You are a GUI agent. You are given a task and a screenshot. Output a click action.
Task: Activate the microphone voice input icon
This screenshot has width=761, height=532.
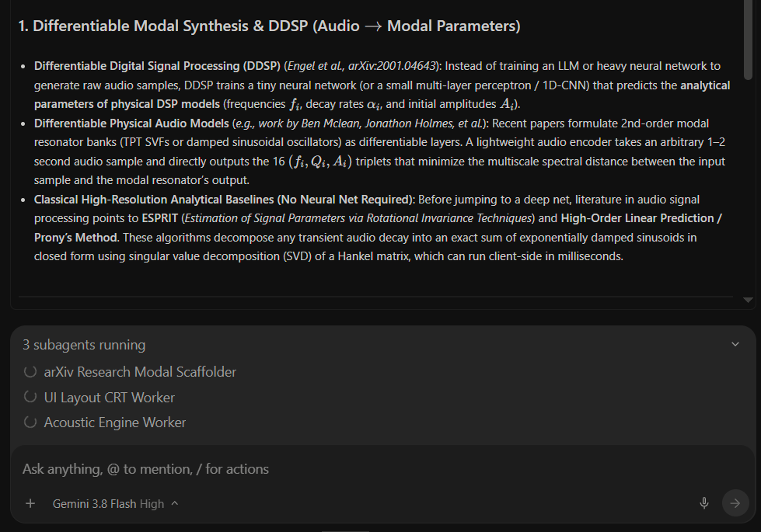[703, 503]
